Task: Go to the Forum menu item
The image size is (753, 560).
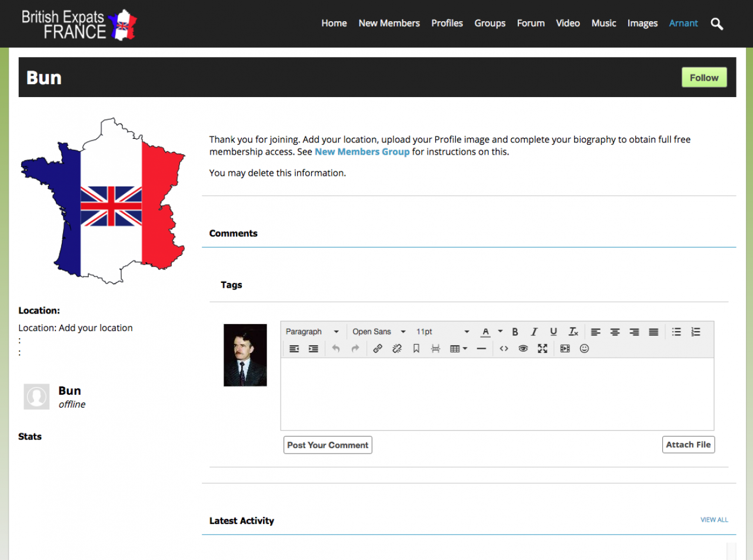Action: 531,24
